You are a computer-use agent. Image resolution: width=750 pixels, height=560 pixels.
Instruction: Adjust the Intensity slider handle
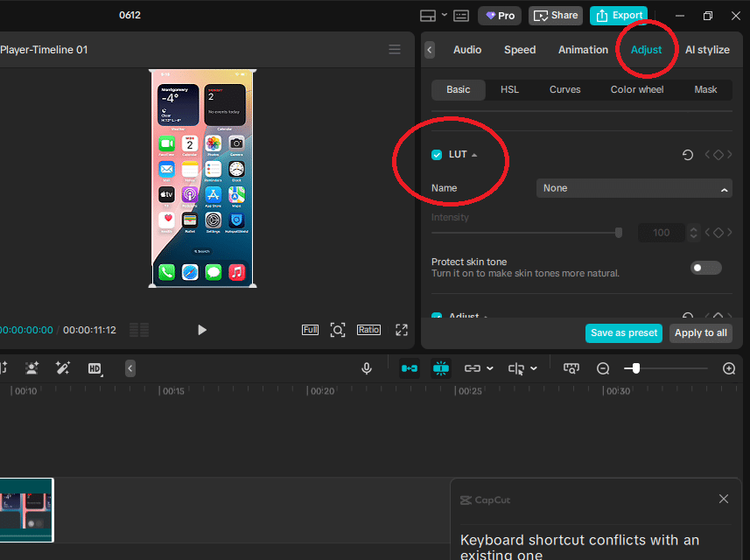[619, 233]
